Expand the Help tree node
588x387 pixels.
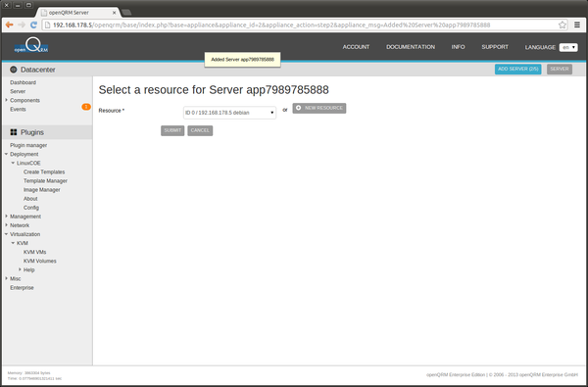click(20, 269)
